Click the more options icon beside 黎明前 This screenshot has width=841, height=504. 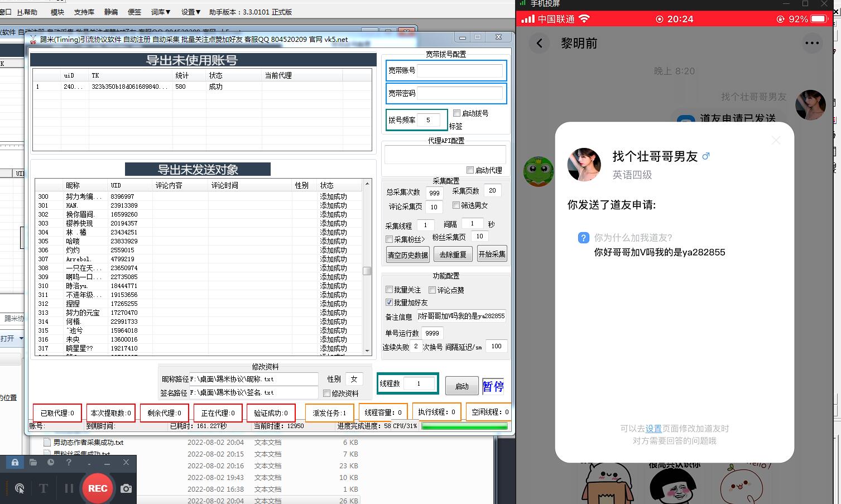tap(812, 43)
